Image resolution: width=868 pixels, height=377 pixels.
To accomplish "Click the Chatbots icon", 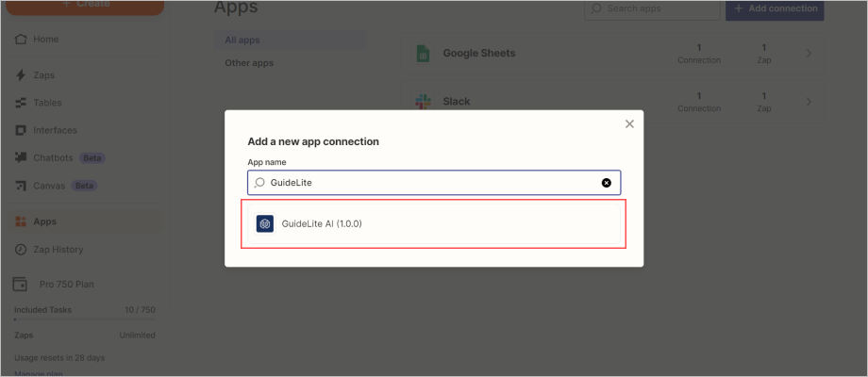I will [21, 157].
